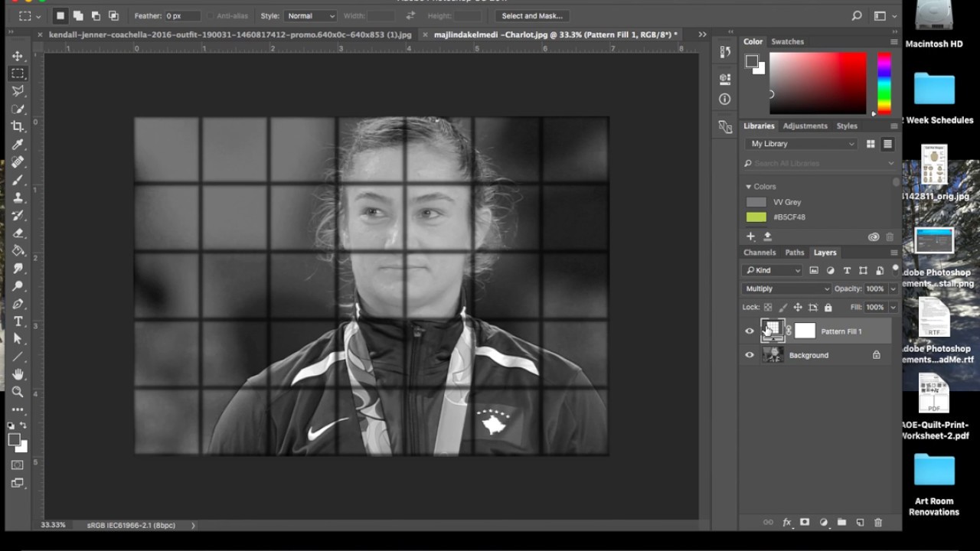Select the Move tool
The image size is (980, 551).
[18, 56]
